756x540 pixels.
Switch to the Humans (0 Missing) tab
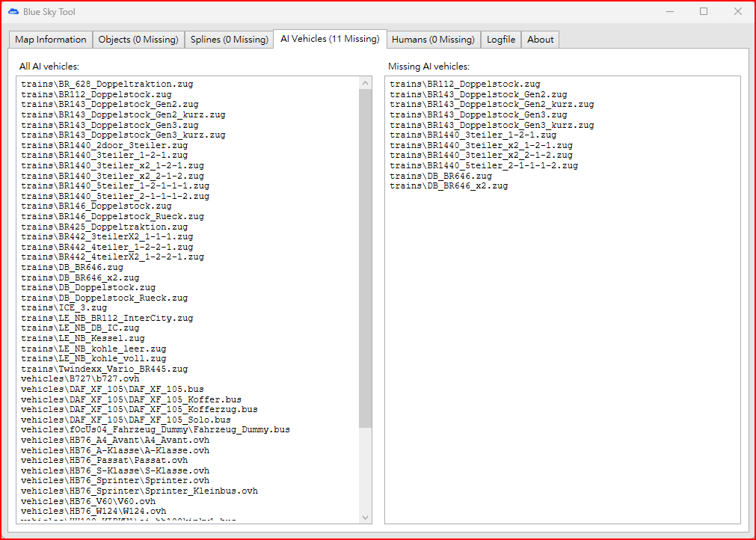(x=433, y=40)
